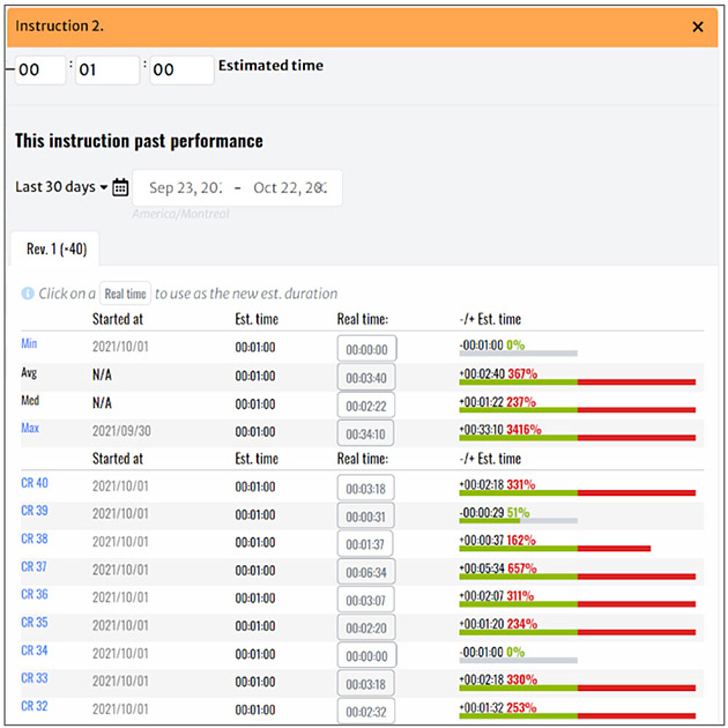Use Avg real time 00:03:40 as new estimate
This screenshot has width=728, height=728.
[367, 376]
